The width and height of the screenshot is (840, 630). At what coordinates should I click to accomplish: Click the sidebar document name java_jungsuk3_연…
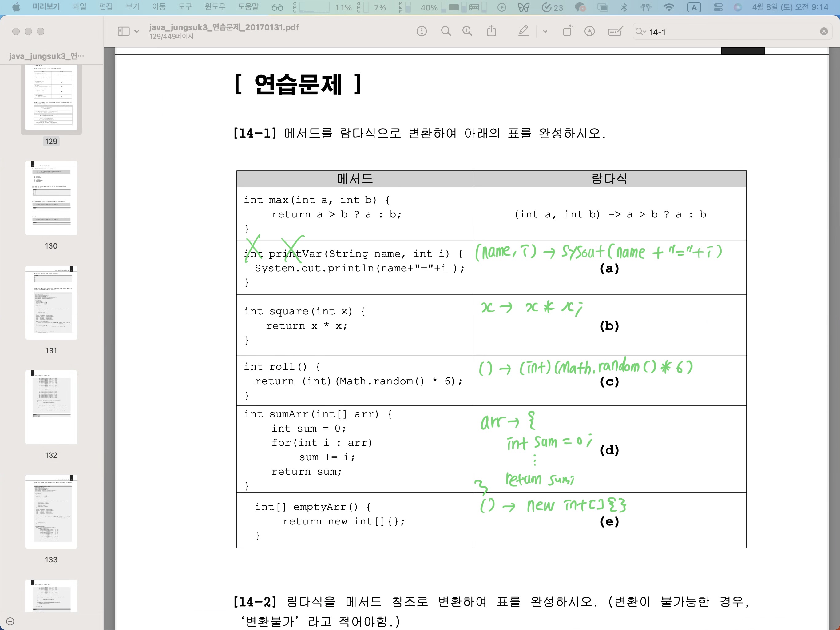point(46,56)
